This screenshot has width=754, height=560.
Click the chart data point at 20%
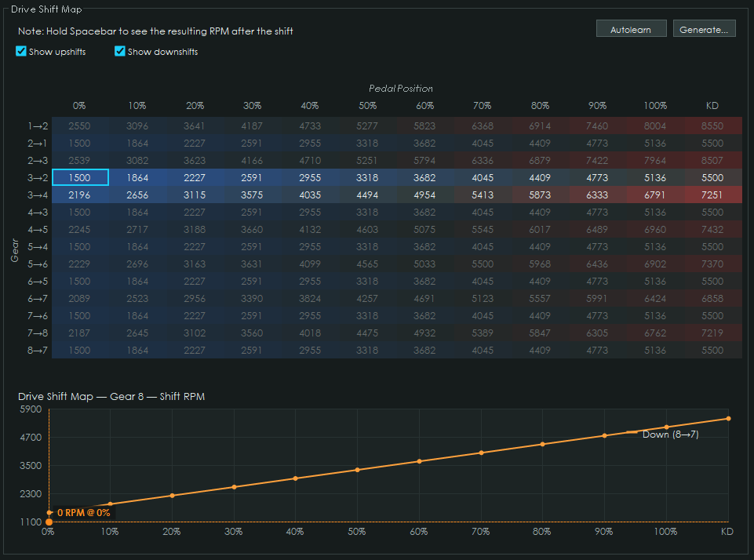click(172, 496)
